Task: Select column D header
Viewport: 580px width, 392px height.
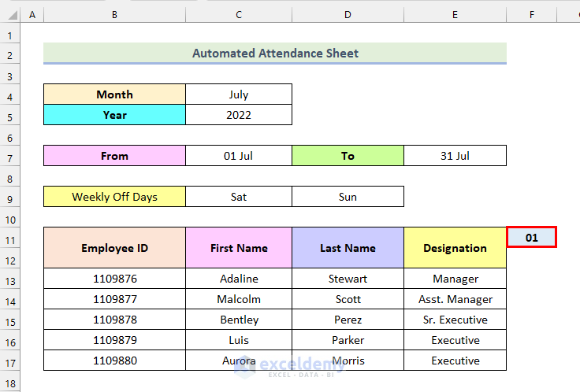Action: 348,15
